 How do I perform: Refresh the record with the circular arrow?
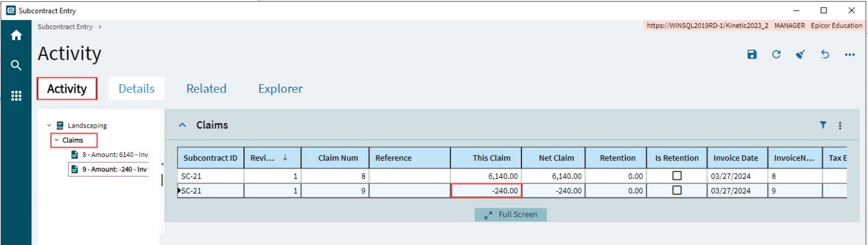776,55
